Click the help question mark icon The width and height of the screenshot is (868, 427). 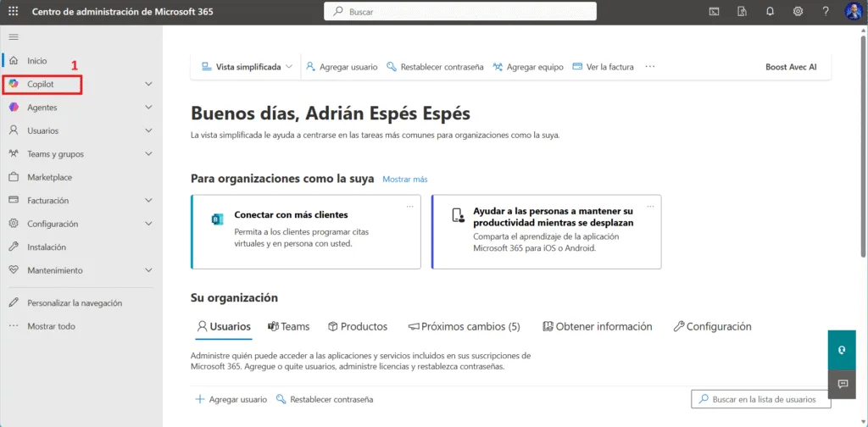(x=826, y=12)
